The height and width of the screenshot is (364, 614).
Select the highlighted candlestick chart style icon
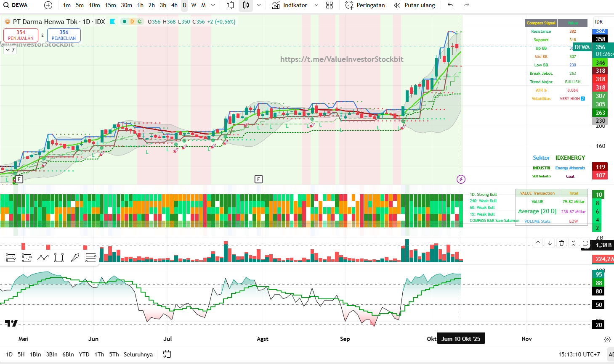coord(246,5)
